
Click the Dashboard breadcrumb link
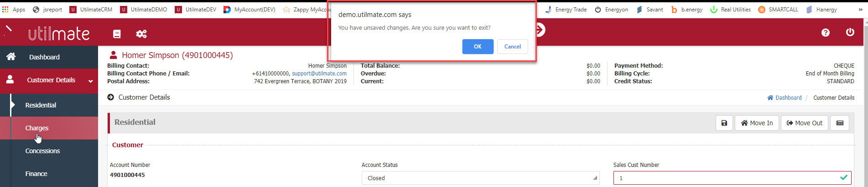coord(785,98)
